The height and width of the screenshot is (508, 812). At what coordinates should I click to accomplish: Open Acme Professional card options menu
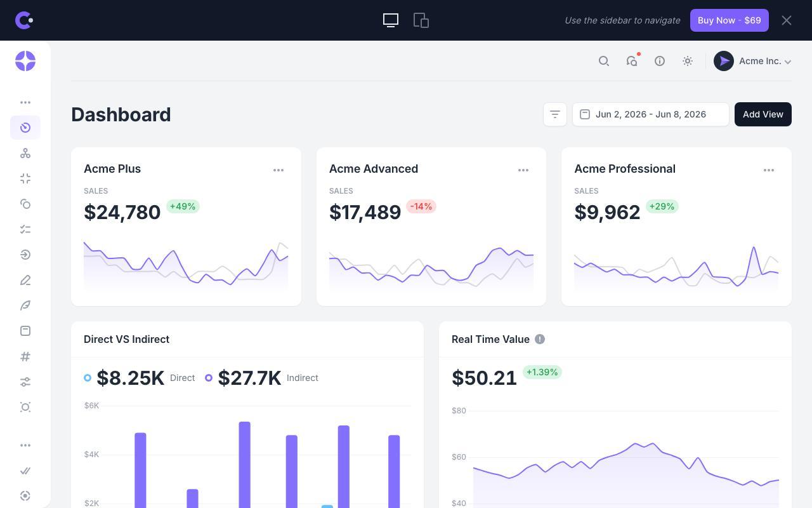point(769,170)
